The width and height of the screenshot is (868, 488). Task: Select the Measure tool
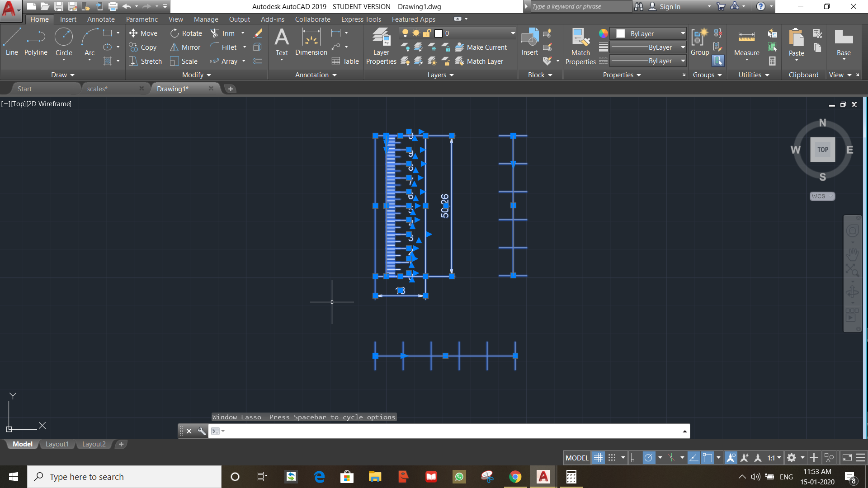point(746,43)
